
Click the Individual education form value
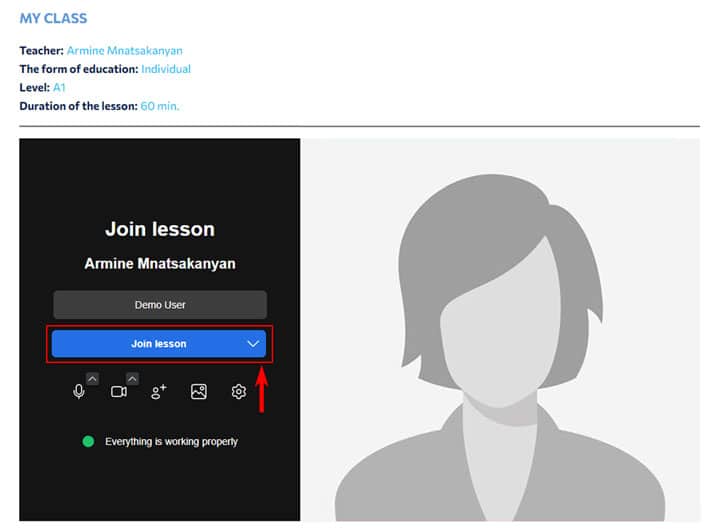166,69
